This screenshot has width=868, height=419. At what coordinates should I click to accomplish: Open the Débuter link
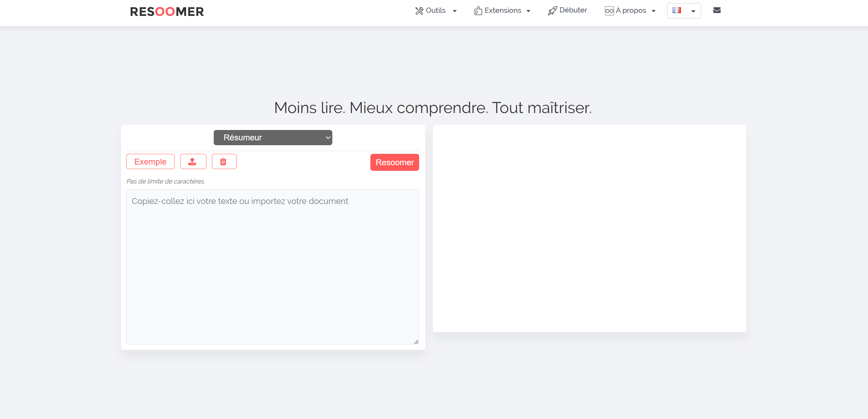click(x=567, y=10)
